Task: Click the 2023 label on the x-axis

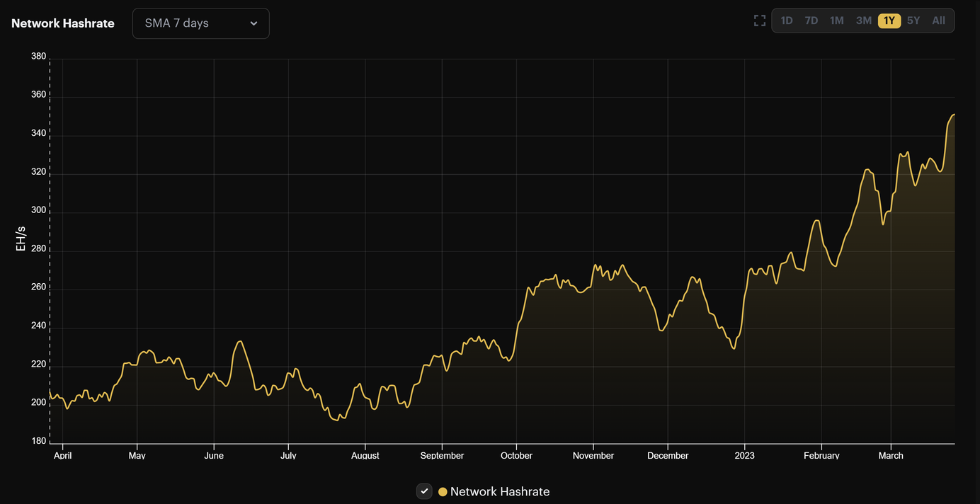Action: pos(744,455)
